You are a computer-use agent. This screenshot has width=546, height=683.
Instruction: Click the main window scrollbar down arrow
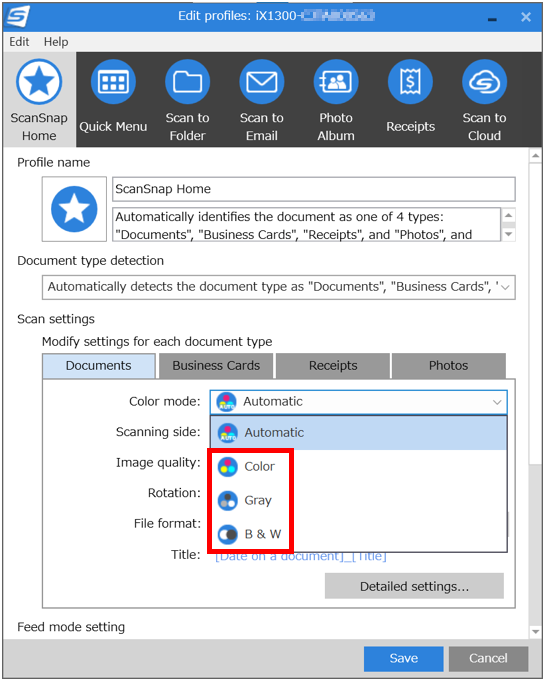[536, 632]
